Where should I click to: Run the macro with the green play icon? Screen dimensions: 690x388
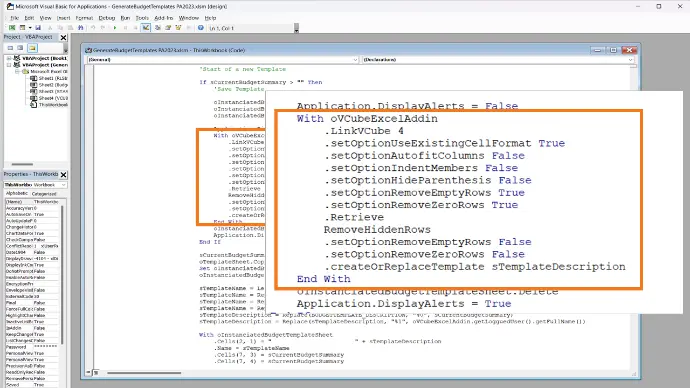pos(115,28)
